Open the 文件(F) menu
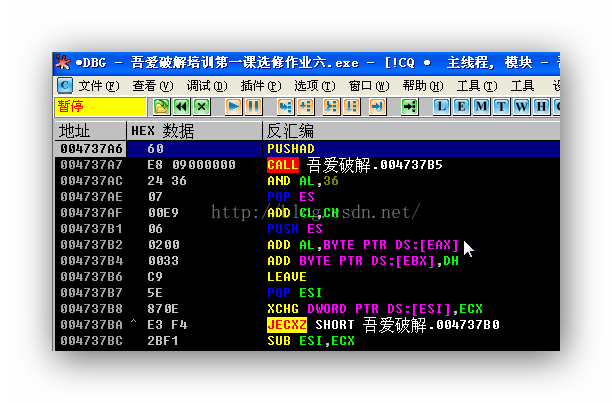The width and height of the screenshot is (612, 403). 99,85
